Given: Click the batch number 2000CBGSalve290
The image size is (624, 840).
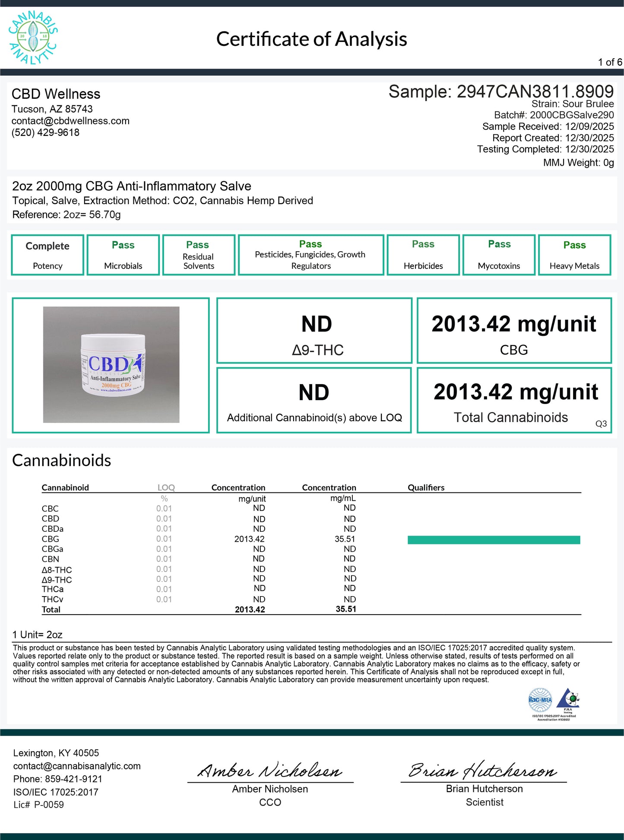Looking at the screenshot, I should point(572,115).
